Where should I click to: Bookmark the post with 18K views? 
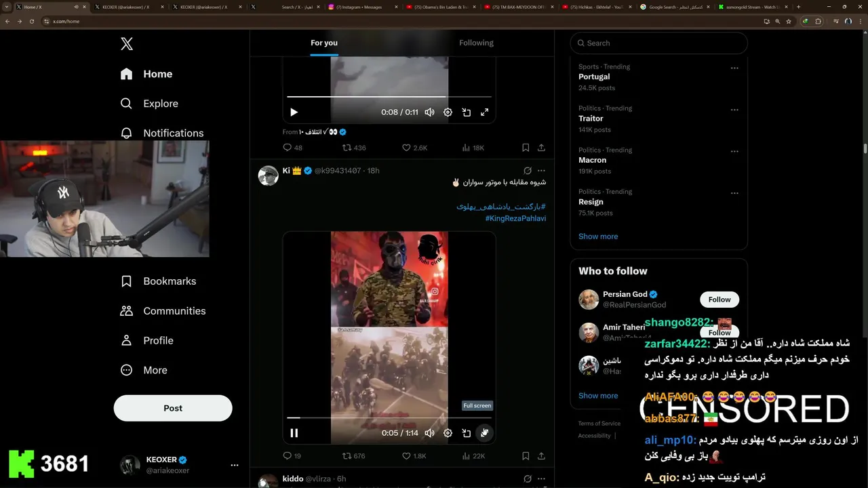[526, 148]
